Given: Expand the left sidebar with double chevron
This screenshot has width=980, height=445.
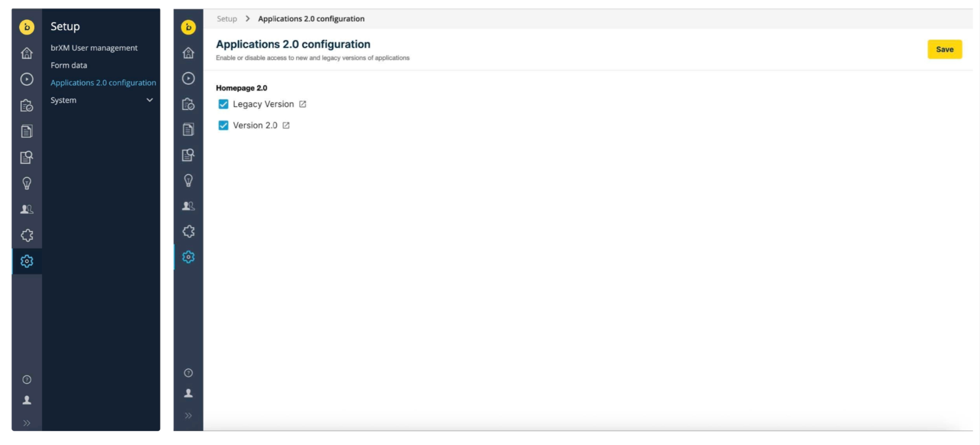Looking at the screenshot, I should pyautogui.click(x=27, y=423).
